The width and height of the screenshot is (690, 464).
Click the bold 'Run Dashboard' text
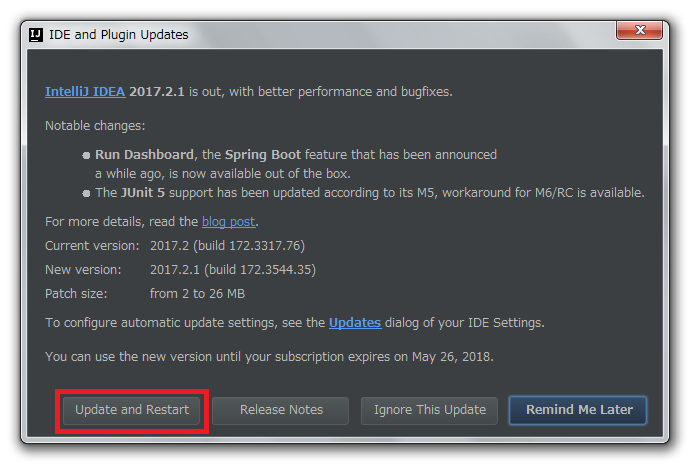144,155
